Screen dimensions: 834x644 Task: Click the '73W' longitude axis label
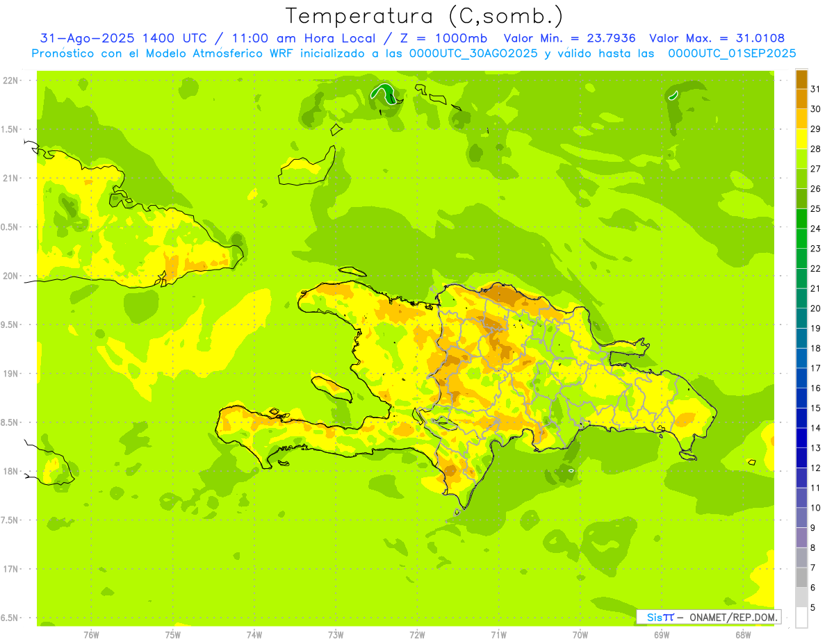pyautogui.click(x=336, y=635)
